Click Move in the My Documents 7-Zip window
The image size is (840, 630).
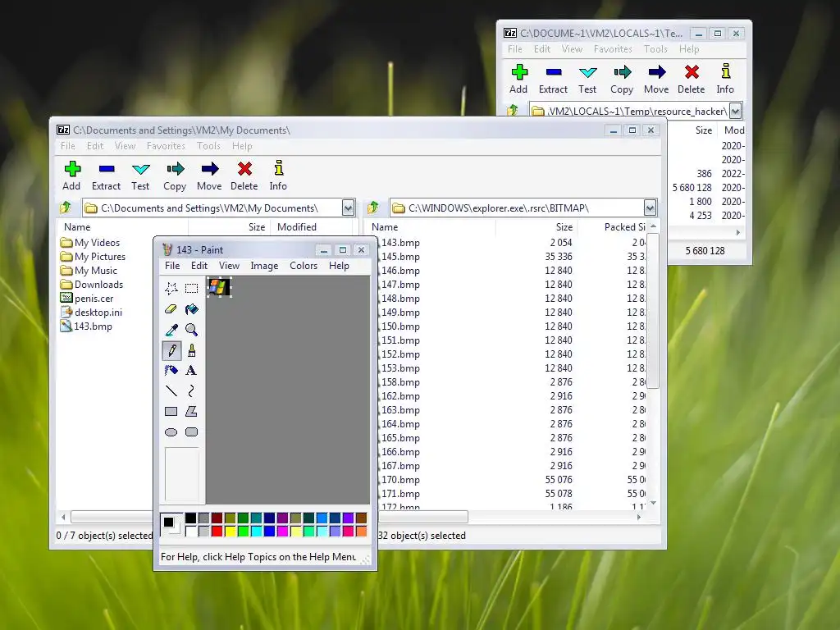point(209,176)
